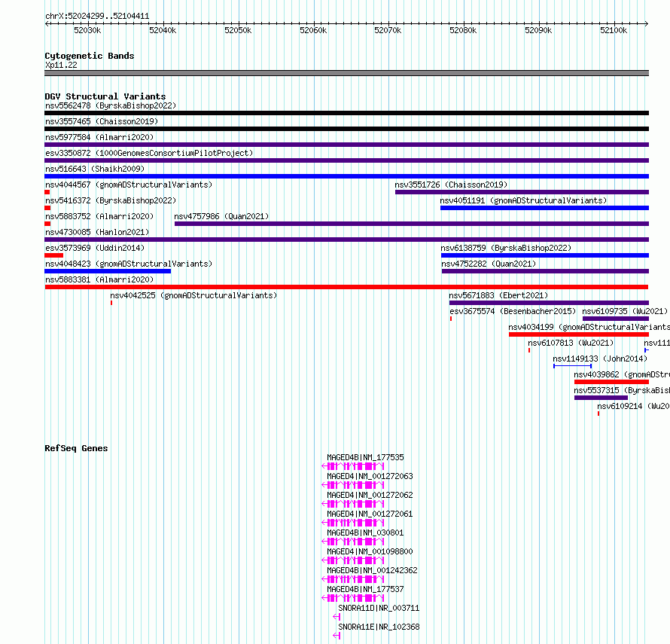
Task: Select the nsv516643 (Shaikh2009) label
Action: pos(95,169)
